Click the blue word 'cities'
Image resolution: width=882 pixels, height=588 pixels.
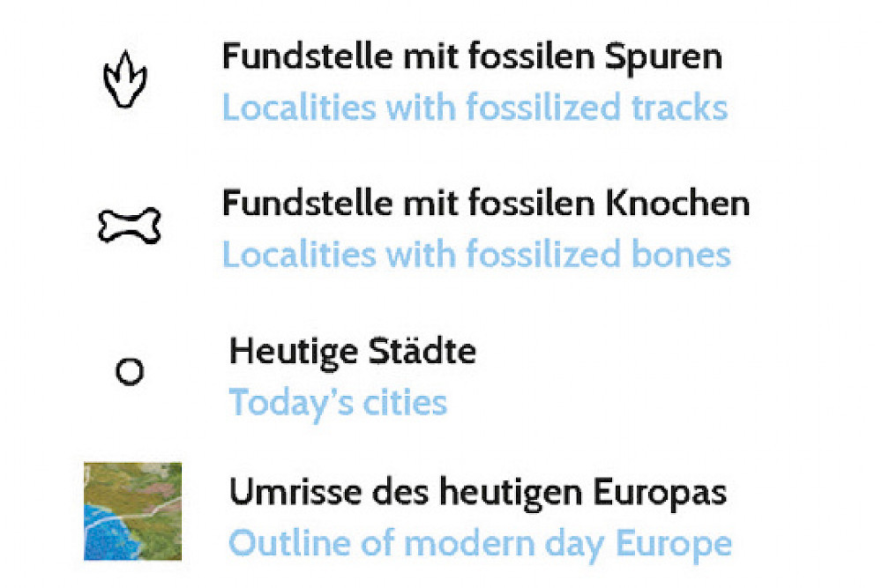pyautogui.click(x=402, y=403)
